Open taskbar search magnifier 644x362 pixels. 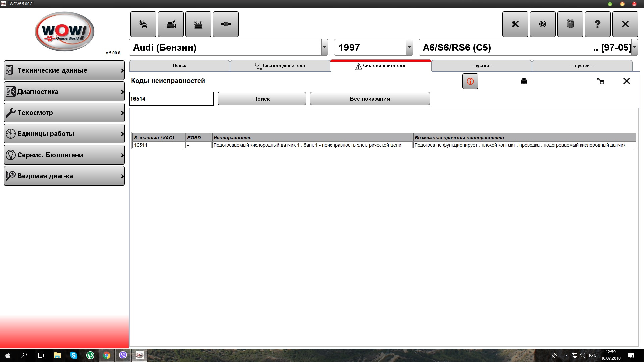pos(24,355)
